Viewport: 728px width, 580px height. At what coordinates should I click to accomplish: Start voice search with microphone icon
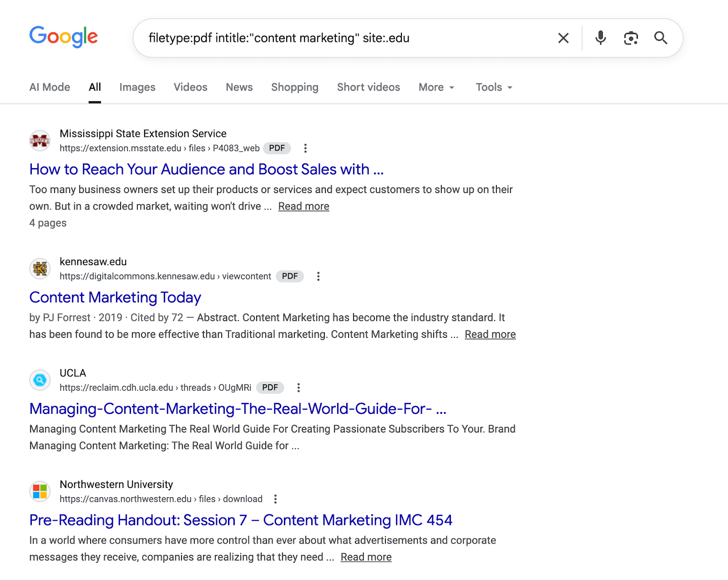click(601, 38)
